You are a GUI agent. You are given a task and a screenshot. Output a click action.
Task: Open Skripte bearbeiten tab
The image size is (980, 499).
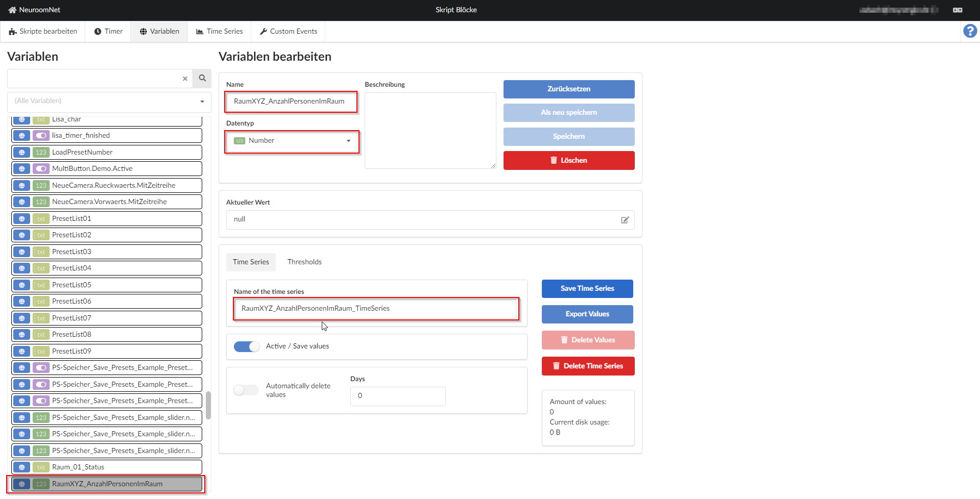[43, 32]
